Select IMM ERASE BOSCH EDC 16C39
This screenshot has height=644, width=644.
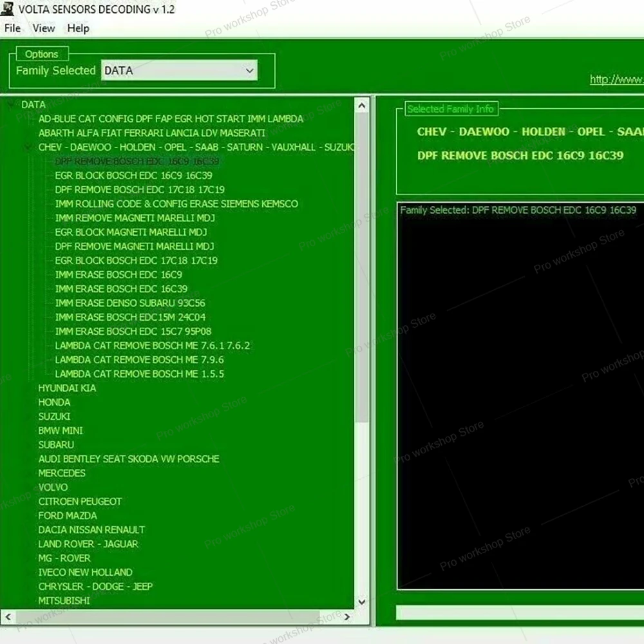(x=121, y=289)
